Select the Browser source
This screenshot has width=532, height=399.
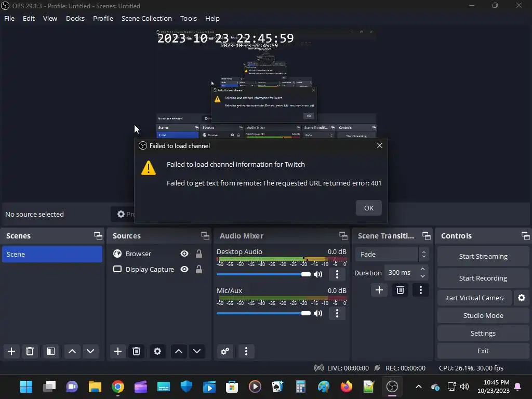pos(138,254)
